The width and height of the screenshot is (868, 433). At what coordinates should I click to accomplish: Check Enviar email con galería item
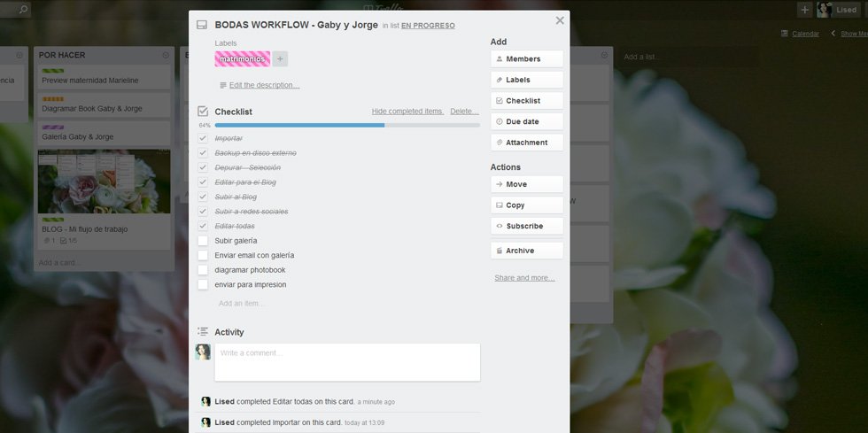tap(203, 255)
